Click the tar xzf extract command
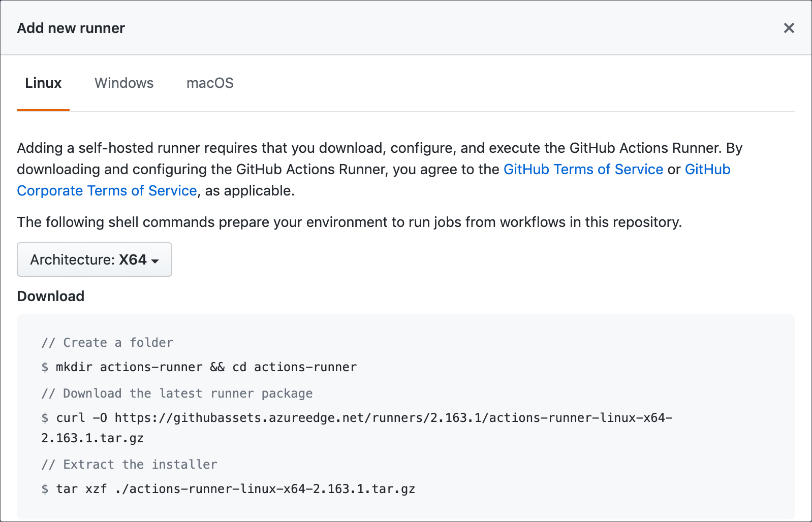The image size is (812, 522). [228, 489]
